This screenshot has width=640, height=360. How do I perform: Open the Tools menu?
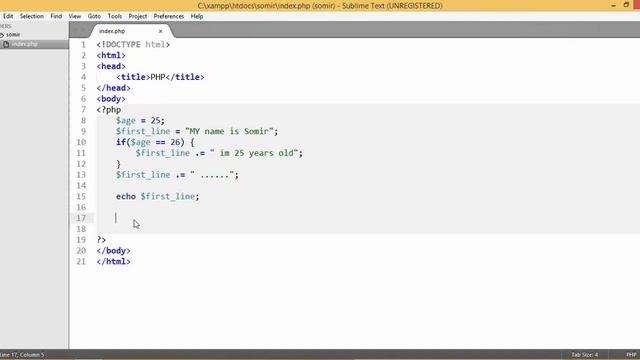pos(115,16)
